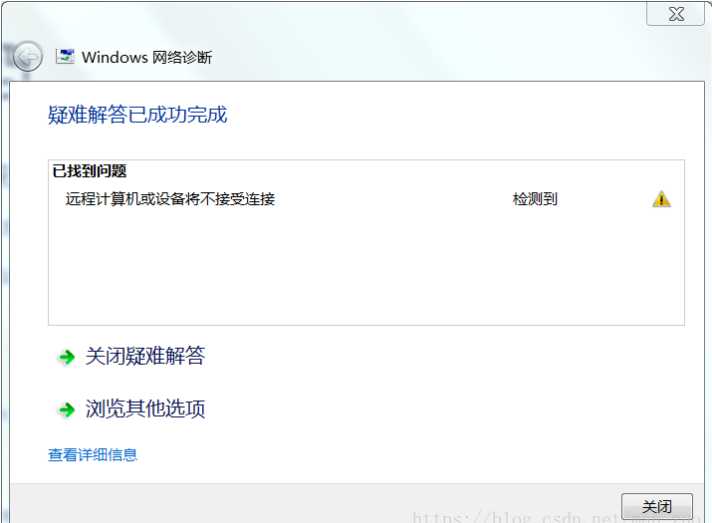Open 查看详细信息 link
Viewport: 712px width, 523px height.
tap(93, 454)
